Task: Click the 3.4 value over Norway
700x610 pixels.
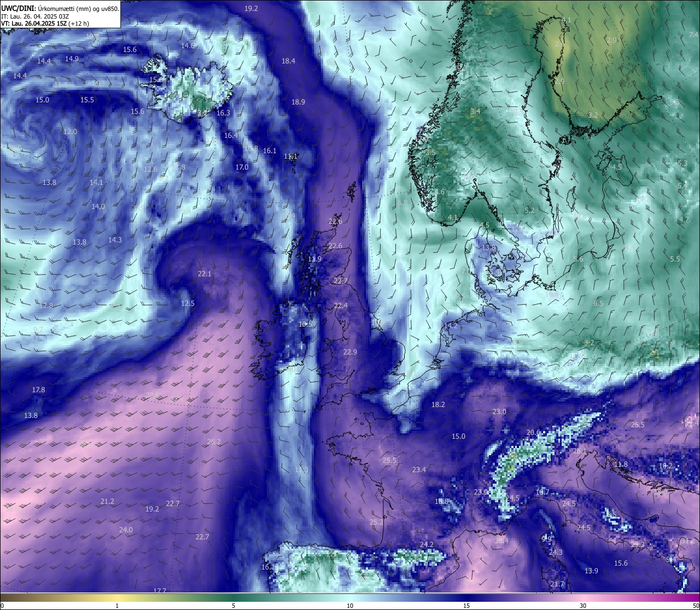Action: coord(475,111)
